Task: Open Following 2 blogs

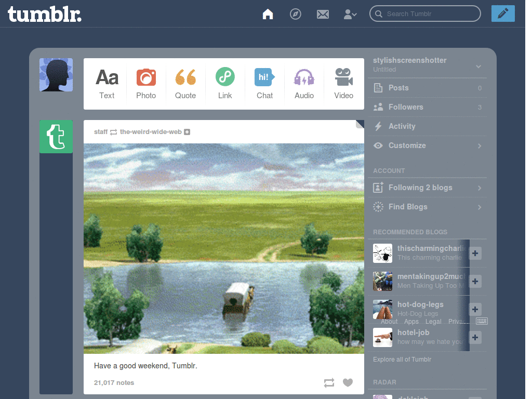Action: pos(427,188)
